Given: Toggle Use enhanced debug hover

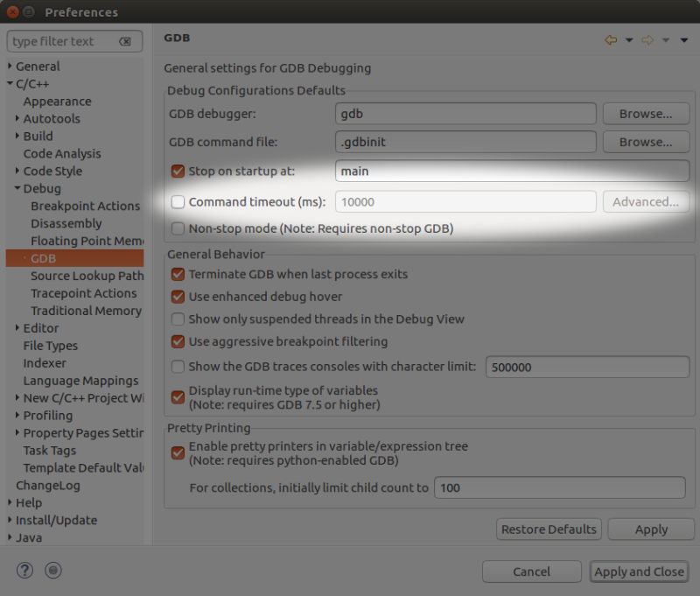Looking at the screenshot, I should coord(178,296).
